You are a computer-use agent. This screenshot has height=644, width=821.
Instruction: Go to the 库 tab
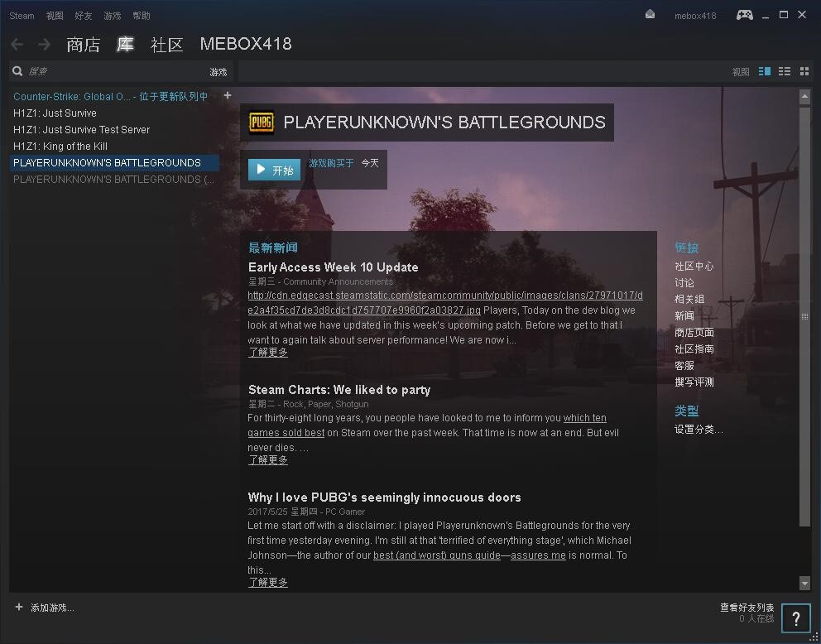point(125,45)
